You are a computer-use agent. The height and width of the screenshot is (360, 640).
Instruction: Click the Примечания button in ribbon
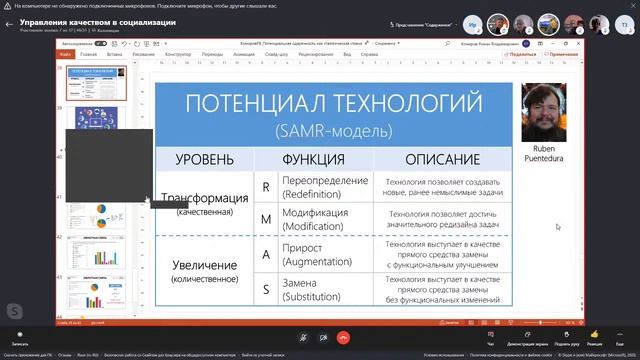[x=561, y=54]
